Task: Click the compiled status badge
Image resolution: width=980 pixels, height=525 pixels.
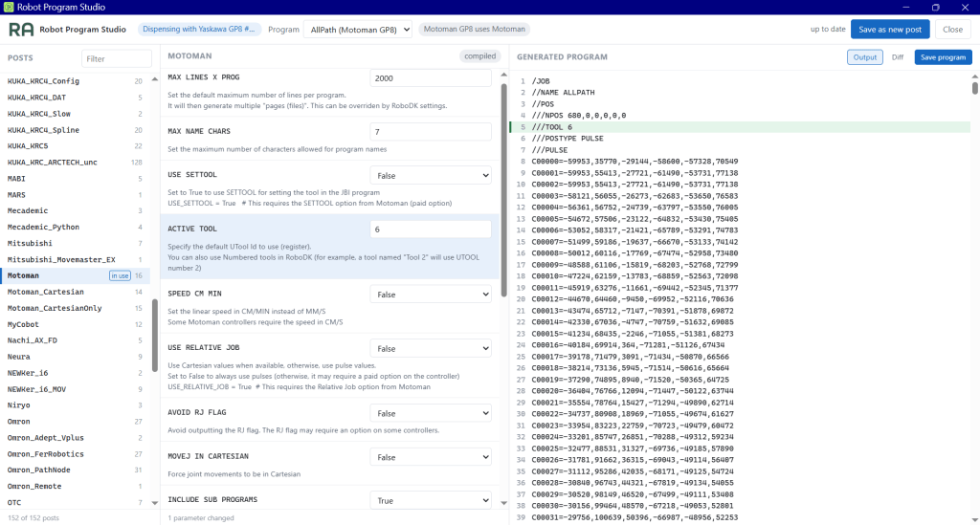Action: 480,56
